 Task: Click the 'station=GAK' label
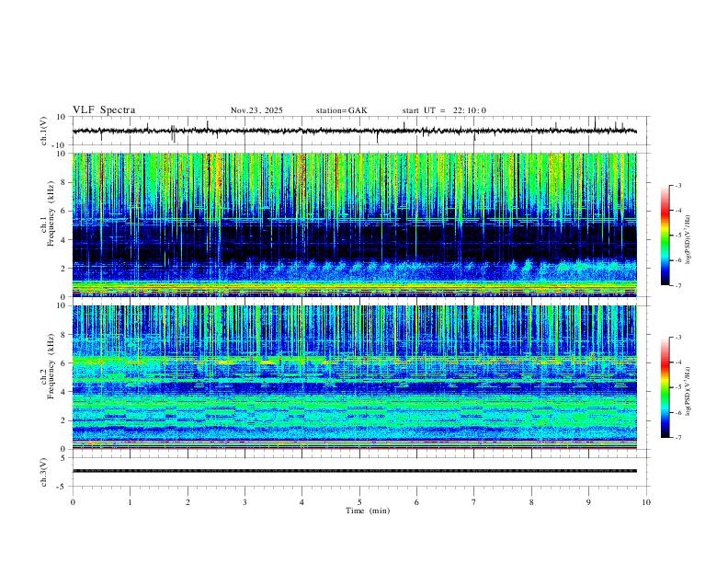pyautogui.click(x=341, y=110)
